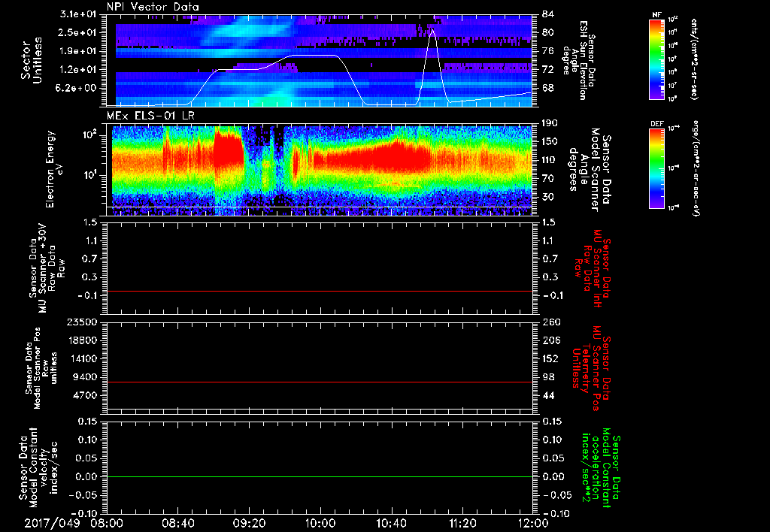Click the '2017/049' date label
Viewport: 770px width, 532px height.
point(52,523)
